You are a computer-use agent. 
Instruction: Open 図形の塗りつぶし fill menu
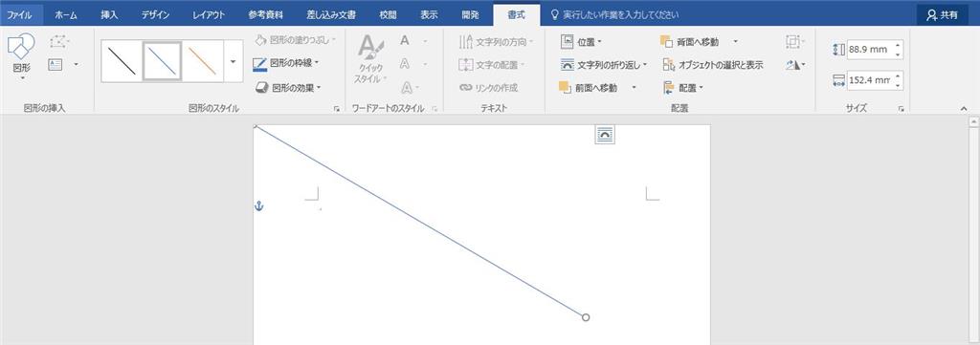pos(295,40)
